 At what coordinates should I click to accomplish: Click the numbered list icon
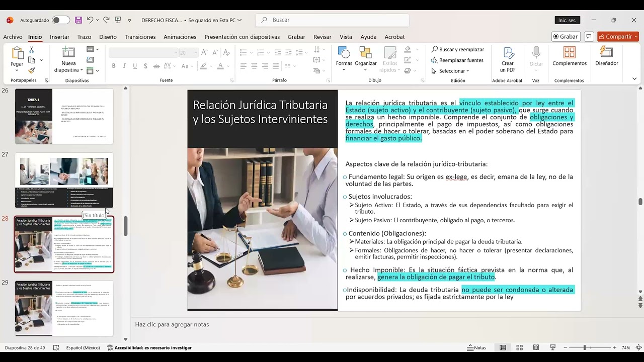point(260,52)
